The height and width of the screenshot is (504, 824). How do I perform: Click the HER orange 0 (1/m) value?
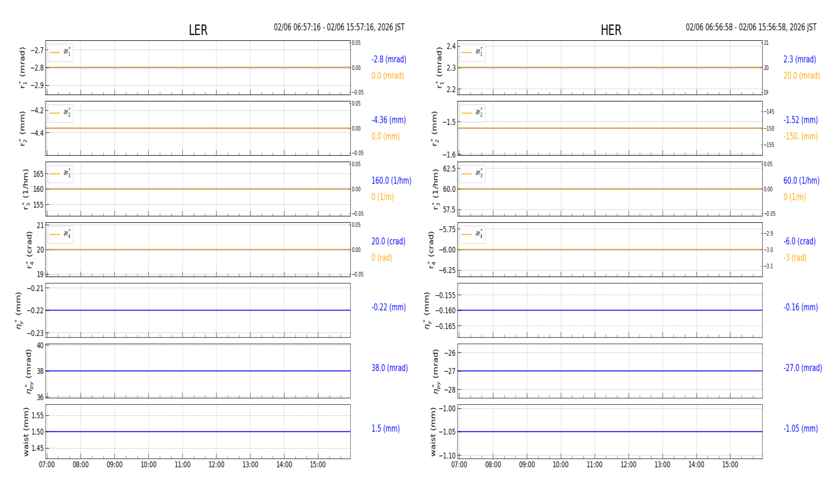(794, 197)
